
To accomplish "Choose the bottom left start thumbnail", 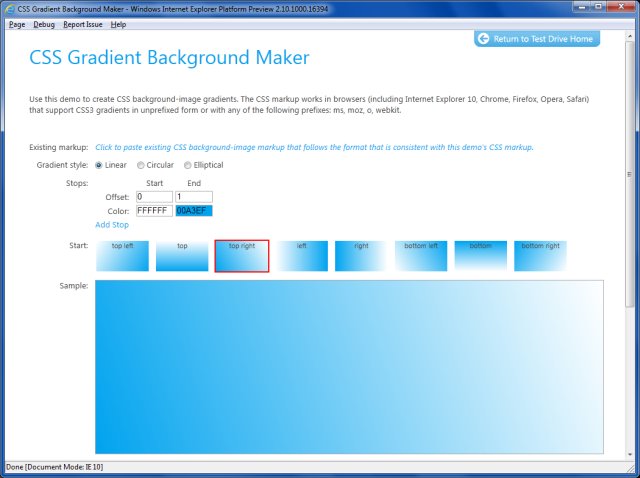I will [x=421, y=256].
